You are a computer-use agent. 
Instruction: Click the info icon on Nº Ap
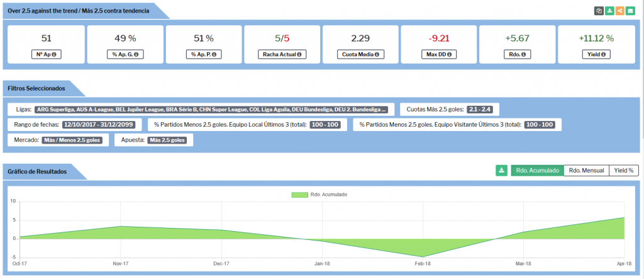(x=54, y=54)
